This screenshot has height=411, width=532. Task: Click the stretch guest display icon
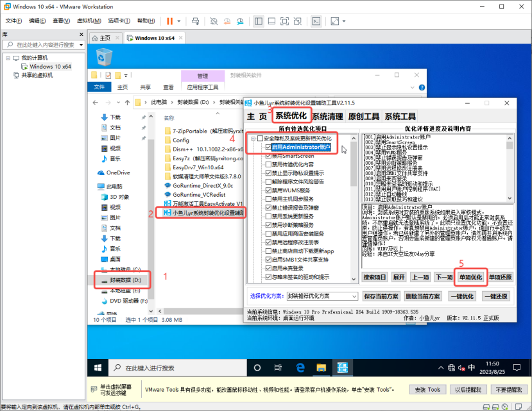(335, 21)
